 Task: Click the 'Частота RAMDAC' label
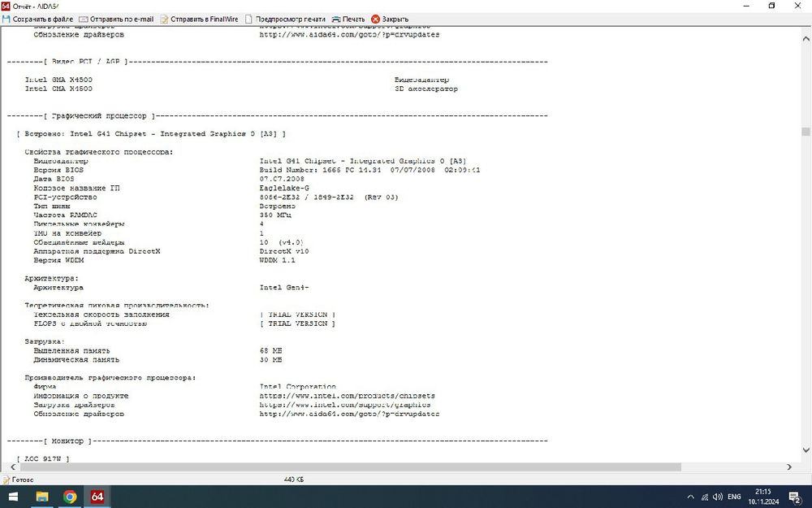click(65, 215)
